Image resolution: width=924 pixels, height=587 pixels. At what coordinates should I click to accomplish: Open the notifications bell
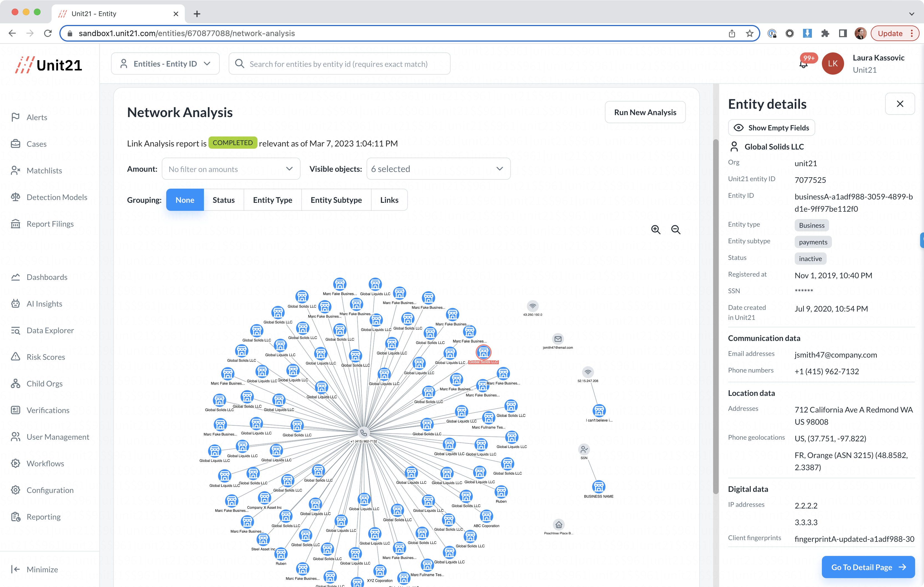(803, 64)
